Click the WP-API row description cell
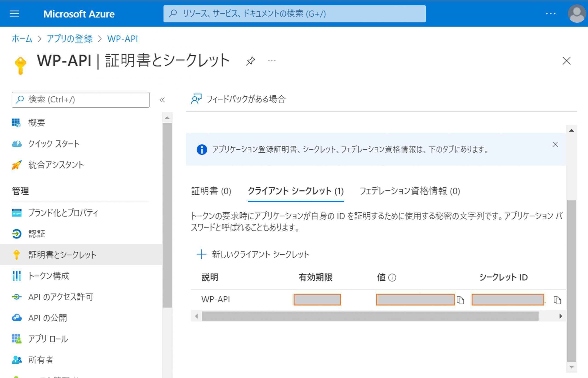 216,299
